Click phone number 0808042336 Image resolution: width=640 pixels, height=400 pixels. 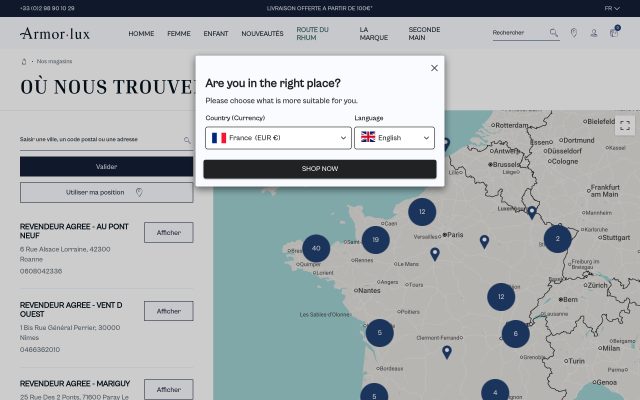coord(41,271)
